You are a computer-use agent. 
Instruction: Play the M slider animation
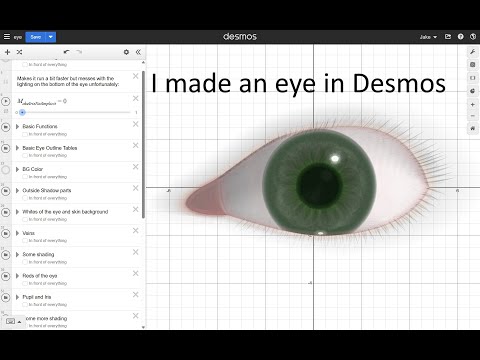tap(6, 101)
